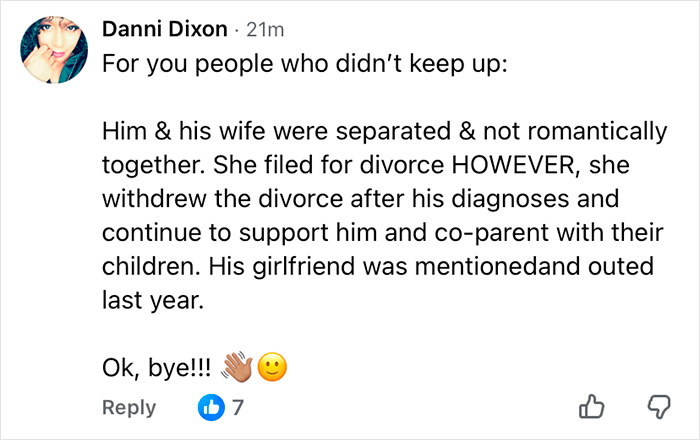This screenshot has height=440, width=700.
Task: Click the thumbs up like button
Action: click(x=593, y=407)
